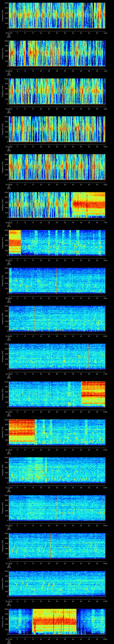Select the 22:09:00 start time label

[9, 336]
